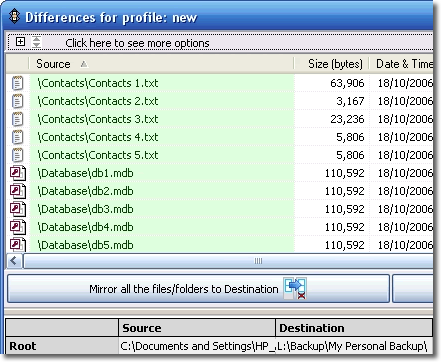The image size is (441, 362).
Task: Click text file icon for Contacts 3.txt
Action: tap(17, 119)
